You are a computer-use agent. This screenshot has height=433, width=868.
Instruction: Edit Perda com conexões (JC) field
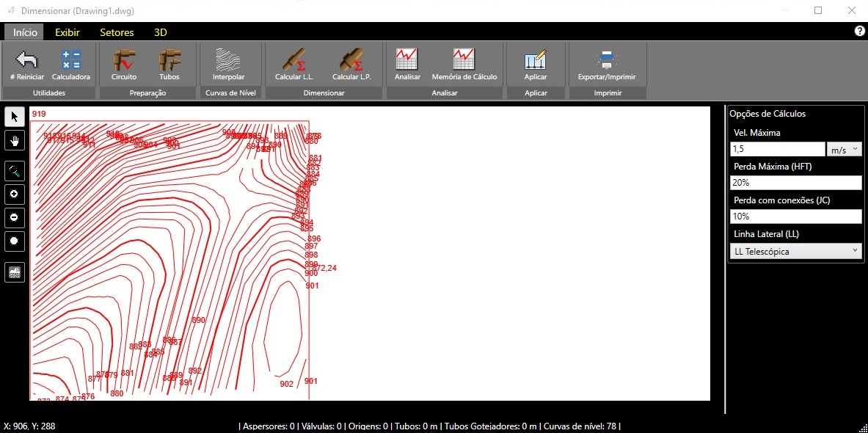(x=795, y=216)
